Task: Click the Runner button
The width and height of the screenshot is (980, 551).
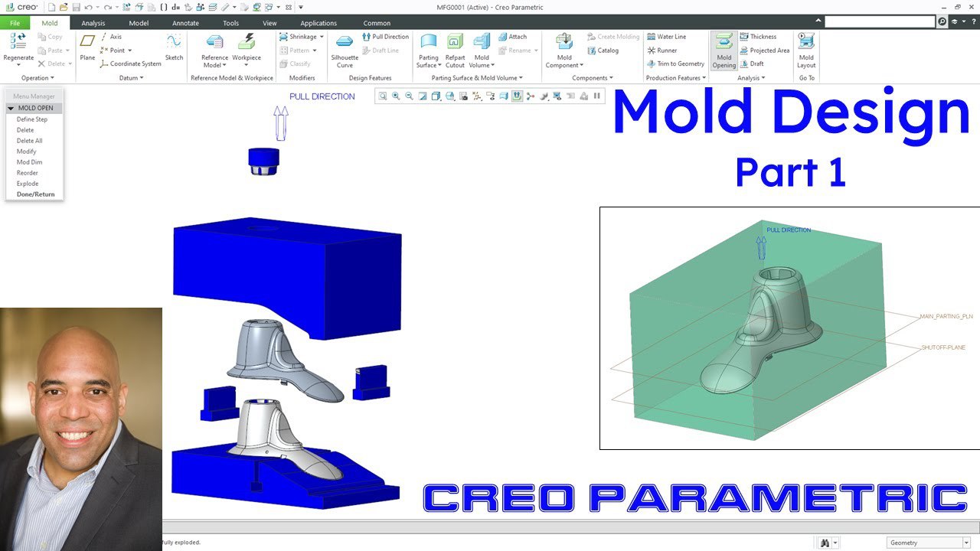Action: coord(661,51)
